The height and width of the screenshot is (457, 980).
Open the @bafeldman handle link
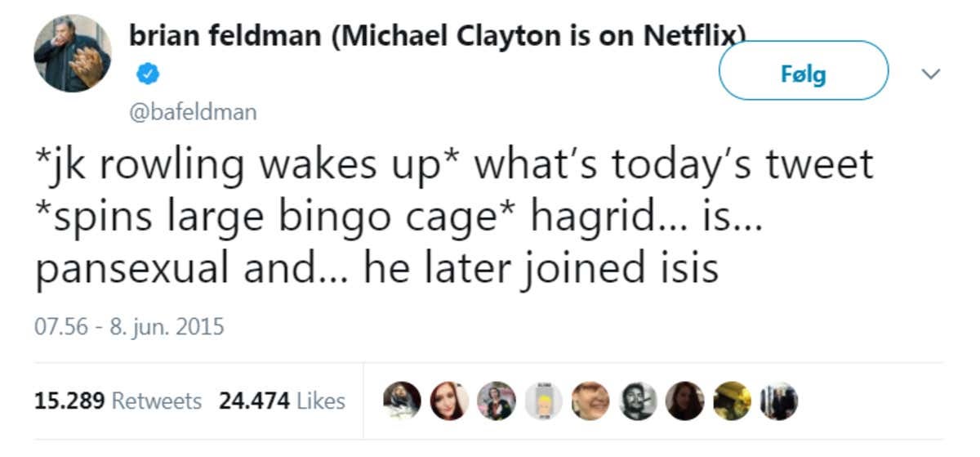click(x=193, y=112)
